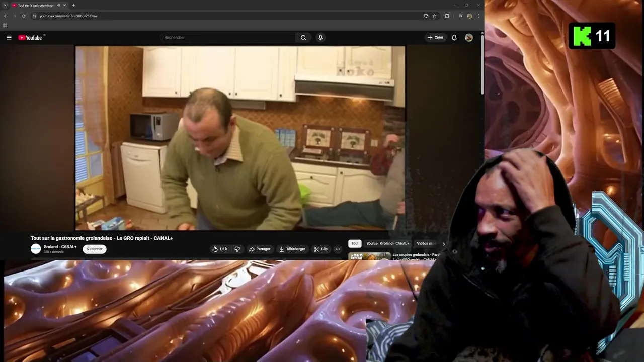
Task: Click the 368 k abonnés subscriber count
Action: pyautogui.click(x=54, y=252)
